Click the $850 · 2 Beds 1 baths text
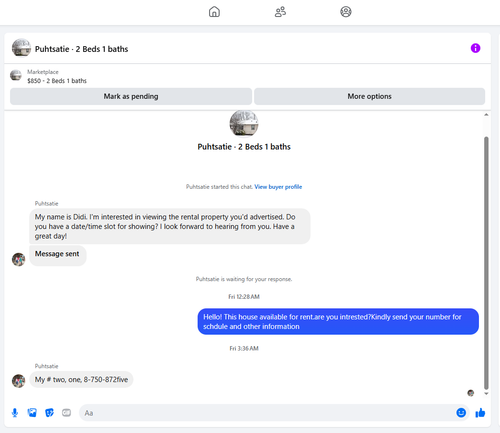Screen dimensions: 500x433 [x=57, y=81]
